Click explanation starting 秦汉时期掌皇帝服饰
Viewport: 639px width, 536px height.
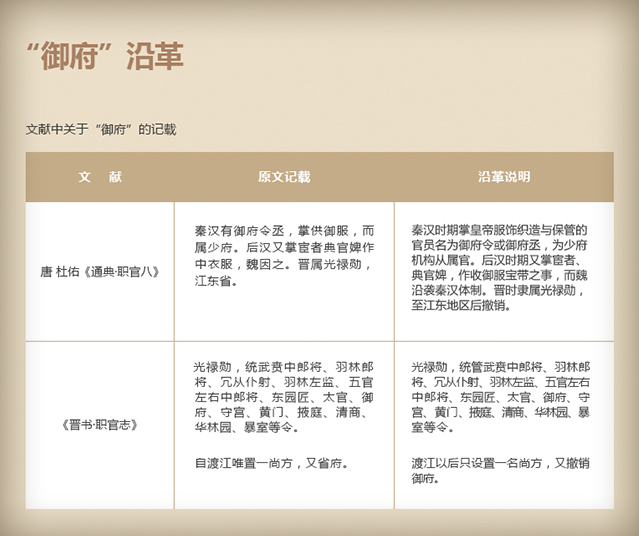tap(500, 267)
